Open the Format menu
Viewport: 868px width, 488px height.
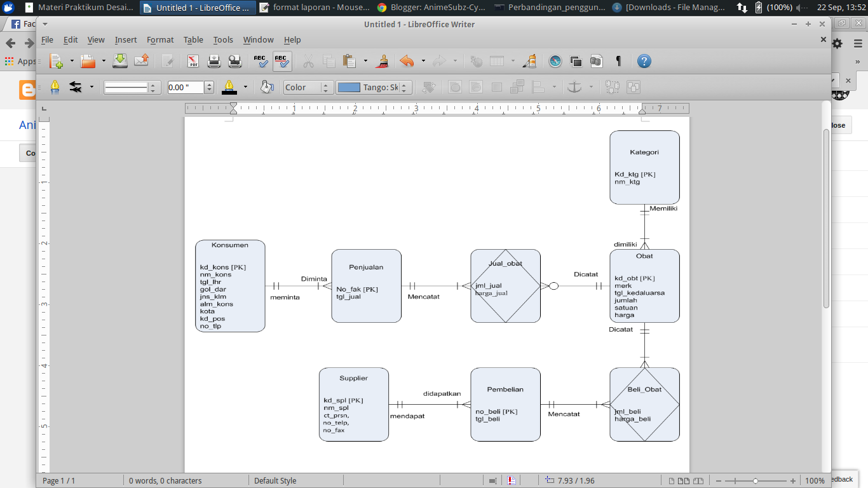160,39
